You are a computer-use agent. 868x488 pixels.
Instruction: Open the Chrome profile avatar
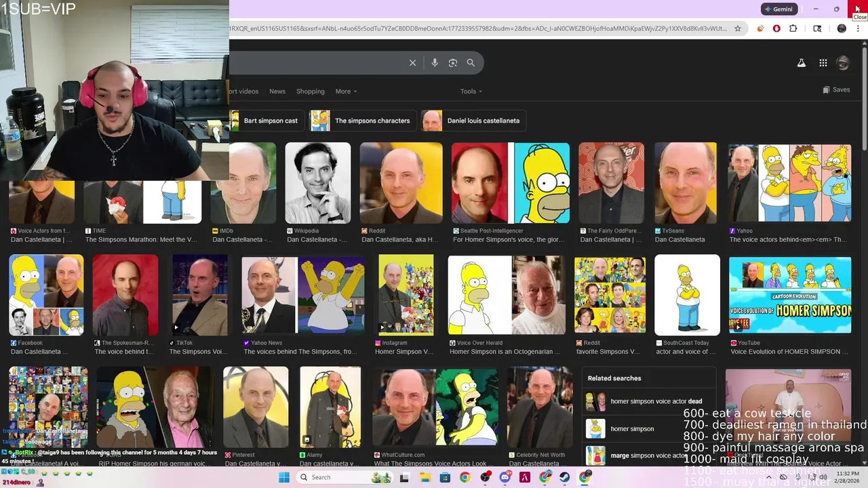[842, 28]
